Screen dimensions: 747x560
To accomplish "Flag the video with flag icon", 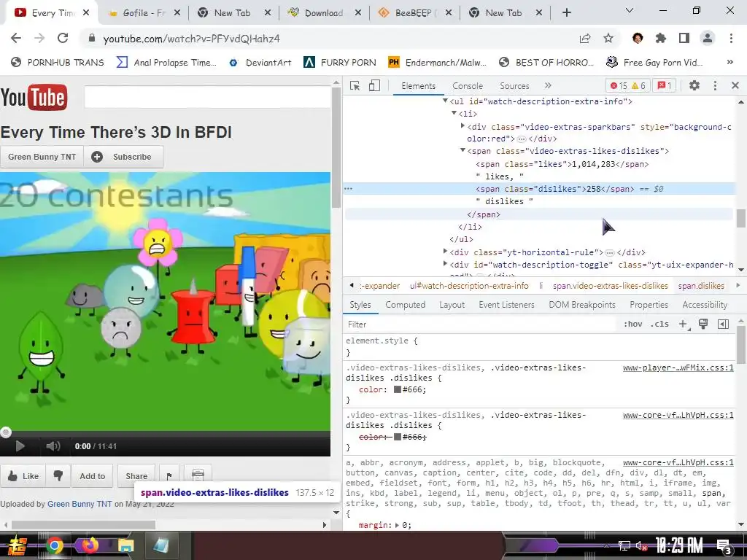I will click(x=169, y=475).
